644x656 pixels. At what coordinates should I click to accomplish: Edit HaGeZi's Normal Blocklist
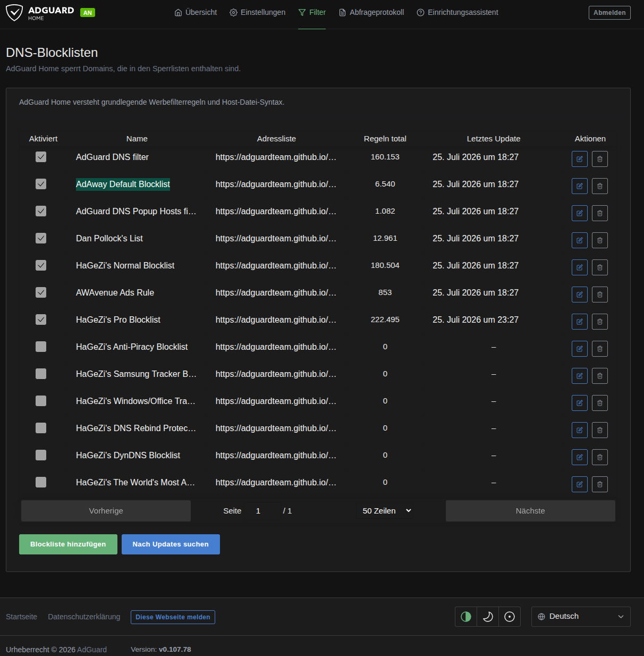click(580, 267)
